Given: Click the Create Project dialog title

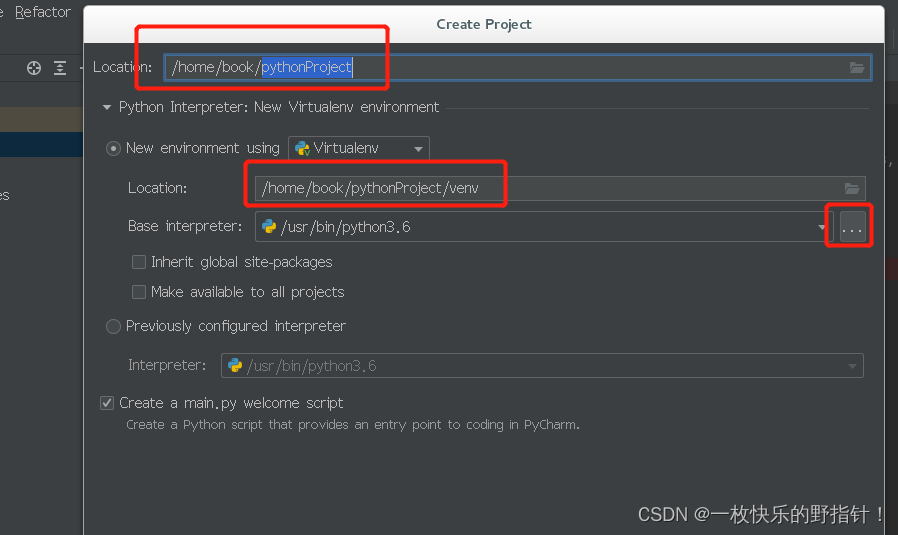Looking at the screenshot, I should 484,24.
